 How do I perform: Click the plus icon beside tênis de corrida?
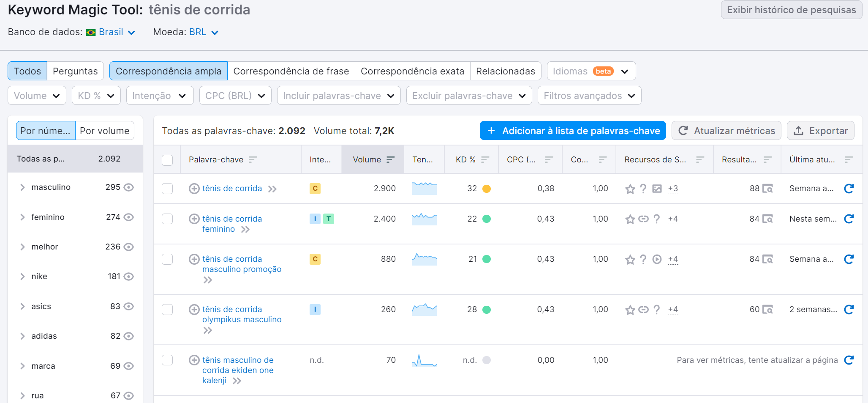[x=194, y=189]
